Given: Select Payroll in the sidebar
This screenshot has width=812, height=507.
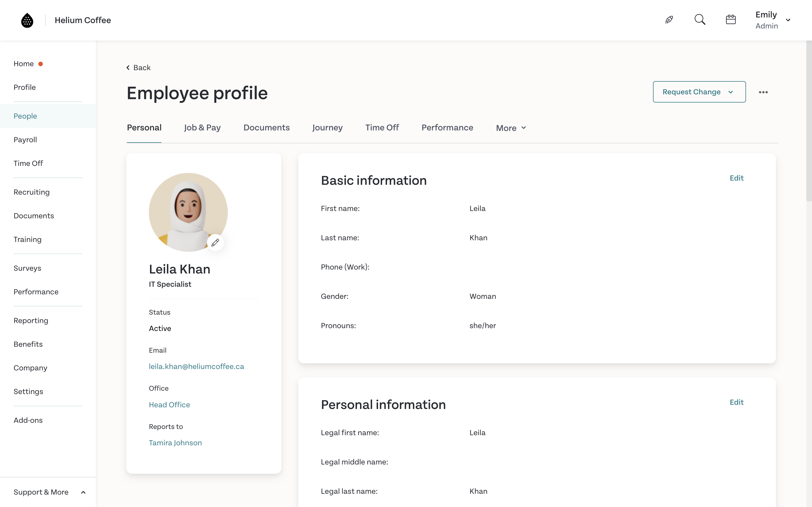Looking at the screenshot, I should pos(25,140).
